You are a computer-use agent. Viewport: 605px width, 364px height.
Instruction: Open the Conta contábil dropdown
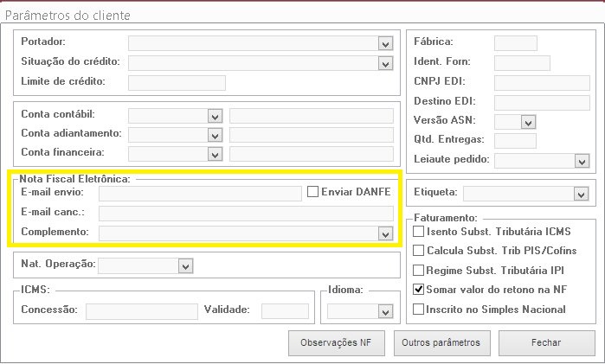215,116
